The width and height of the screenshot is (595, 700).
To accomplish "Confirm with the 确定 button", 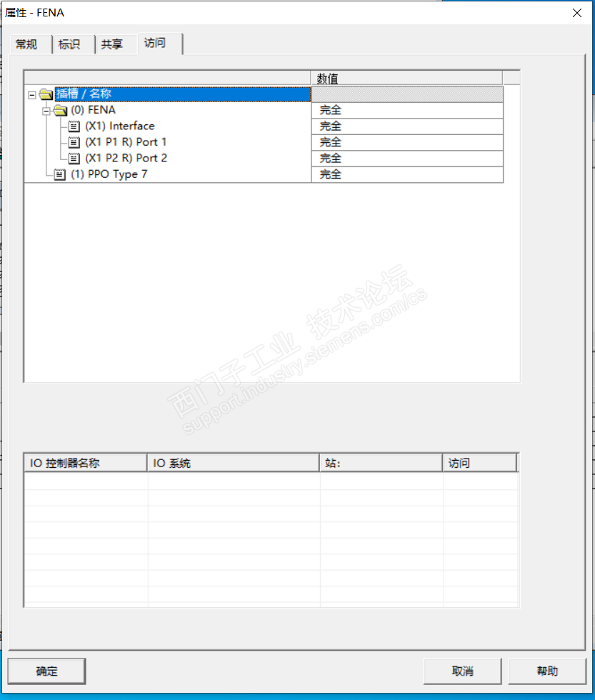I will click(x=46, y=671).
